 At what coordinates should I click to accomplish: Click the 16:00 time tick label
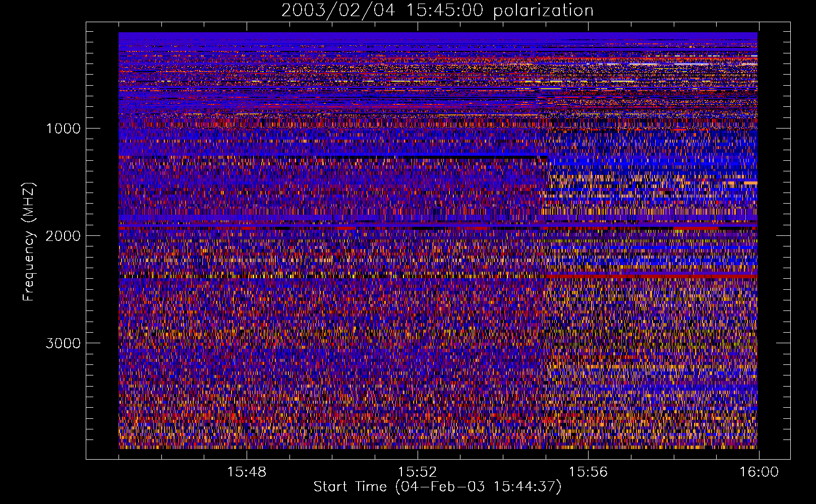tap(759, 472)
